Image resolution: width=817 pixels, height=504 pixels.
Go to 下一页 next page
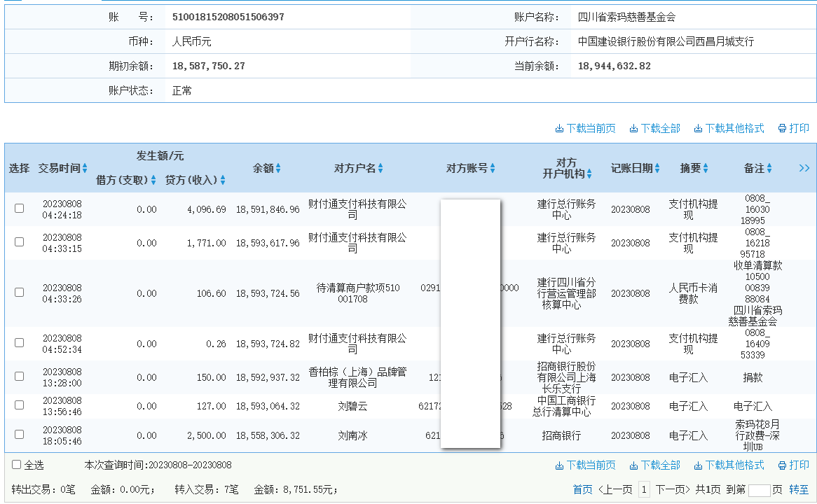(673, 489)
